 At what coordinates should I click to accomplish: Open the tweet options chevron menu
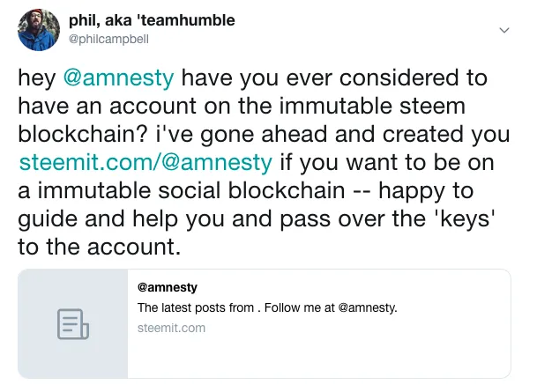tap(504, 30)
